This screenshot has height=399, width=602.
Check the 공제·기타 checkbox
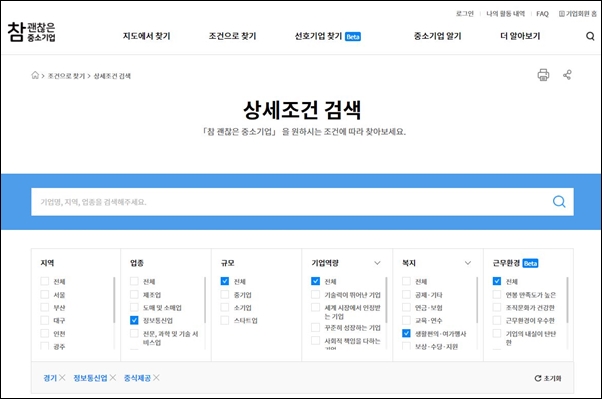tap(406, 295)
